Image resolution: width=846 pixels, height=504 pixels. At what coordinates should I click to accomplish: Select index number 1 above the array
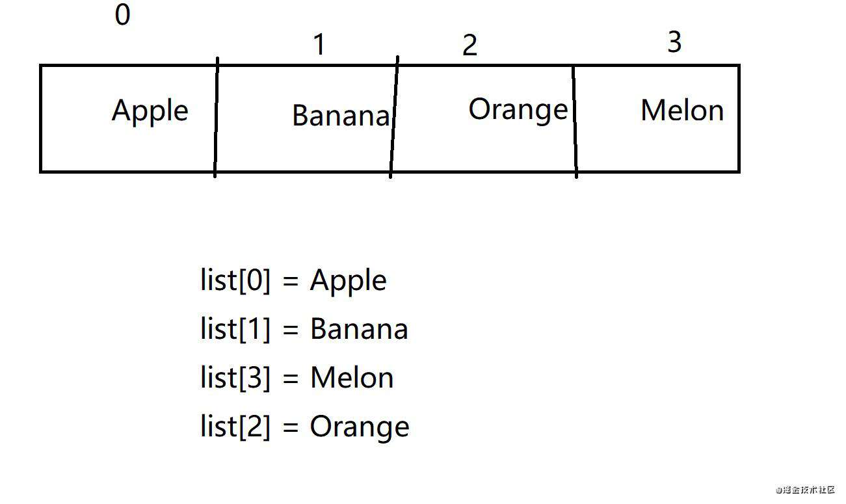click(x=319, y=44)
